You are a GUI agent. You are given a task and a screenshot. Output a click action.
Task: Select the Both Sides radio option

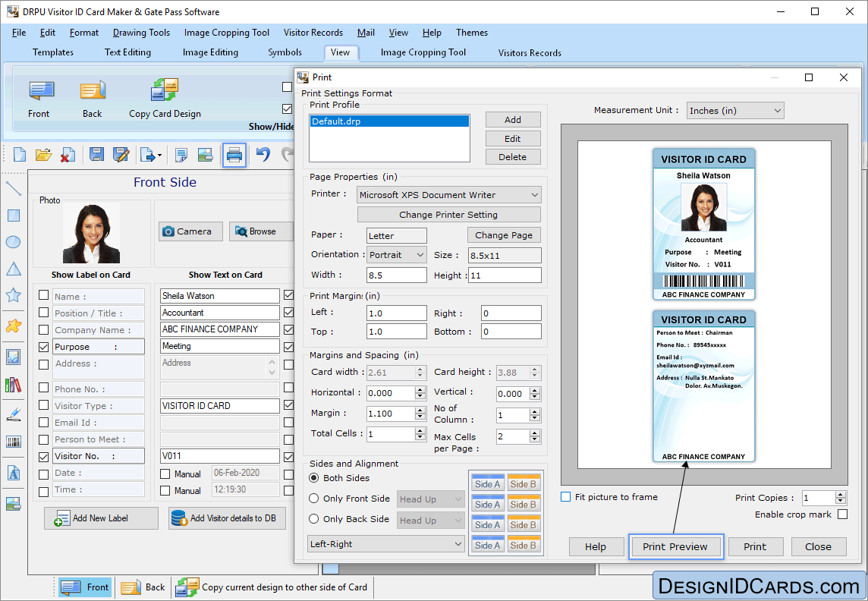314,477
